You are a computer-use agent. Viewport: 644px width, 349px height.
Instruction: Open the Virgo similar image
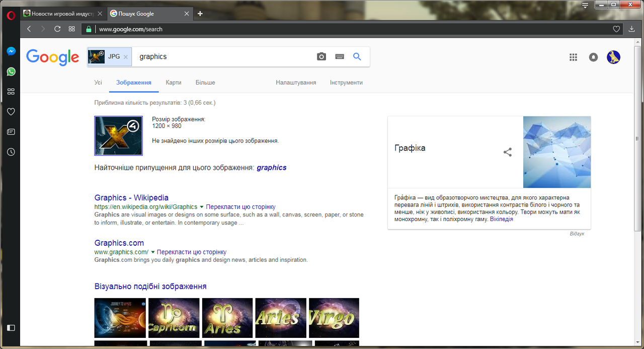click(x=334, y=318)
